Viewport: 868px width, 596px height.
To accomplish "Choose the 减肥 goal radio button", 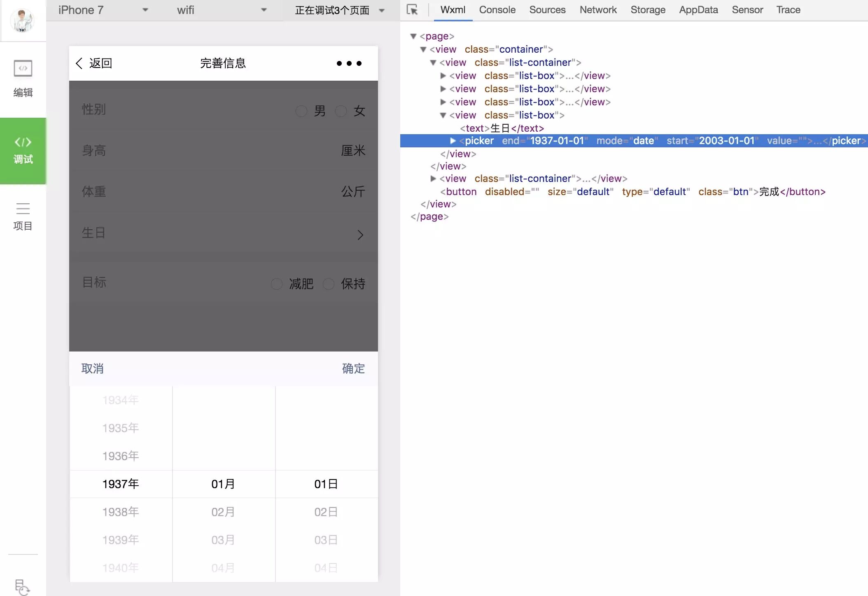I will pyautogui.click(x=277, y=284).
